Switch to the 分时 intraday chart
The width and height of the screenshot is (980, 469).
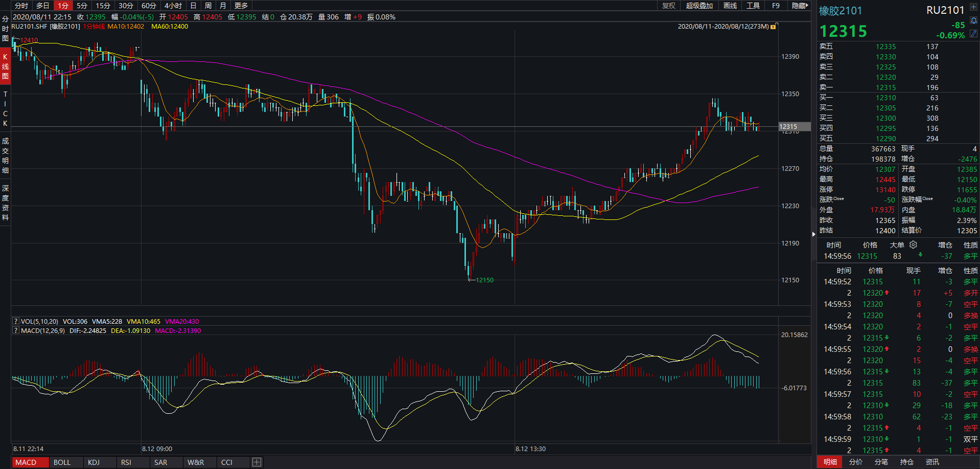[21, 6]
